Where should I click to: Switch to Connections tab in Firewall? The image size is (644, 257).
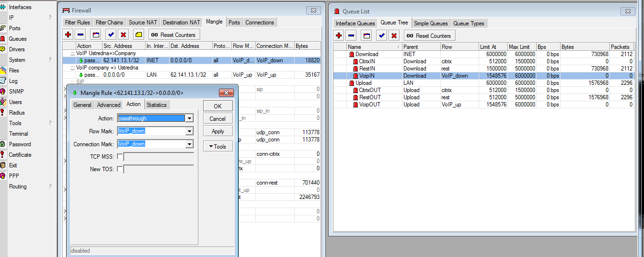point(260,23)
